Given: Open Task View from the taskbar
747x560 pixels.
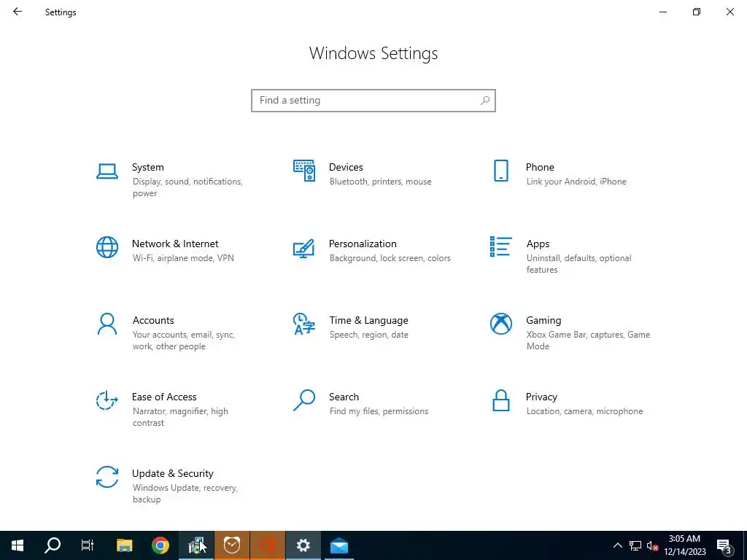Looking at the screenshot, I should click(88, 545).
